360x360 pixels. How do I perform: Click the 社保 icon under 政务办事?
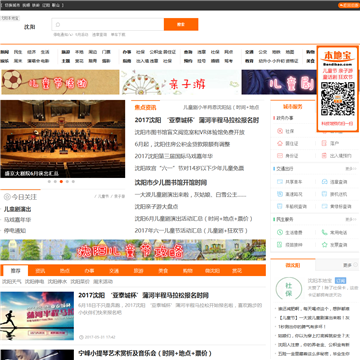coord(280,131)
